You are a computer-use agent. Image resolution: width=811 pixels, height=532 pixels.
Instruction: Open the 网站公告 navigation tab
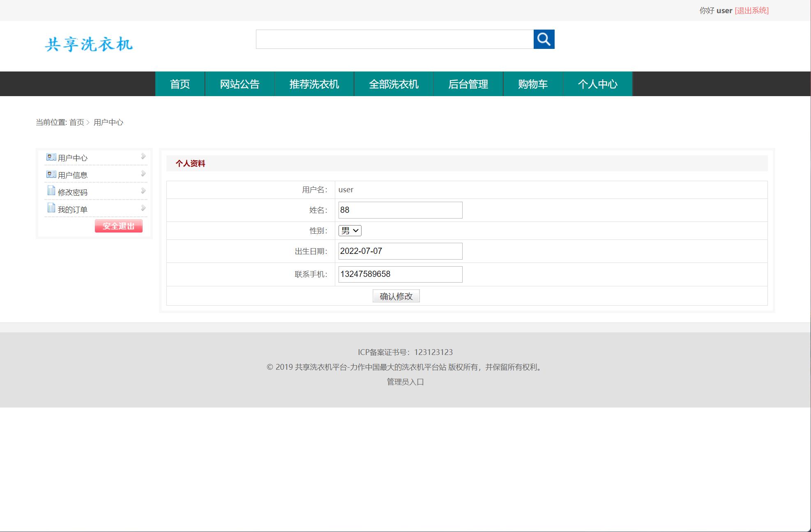(x=240, y=84)
